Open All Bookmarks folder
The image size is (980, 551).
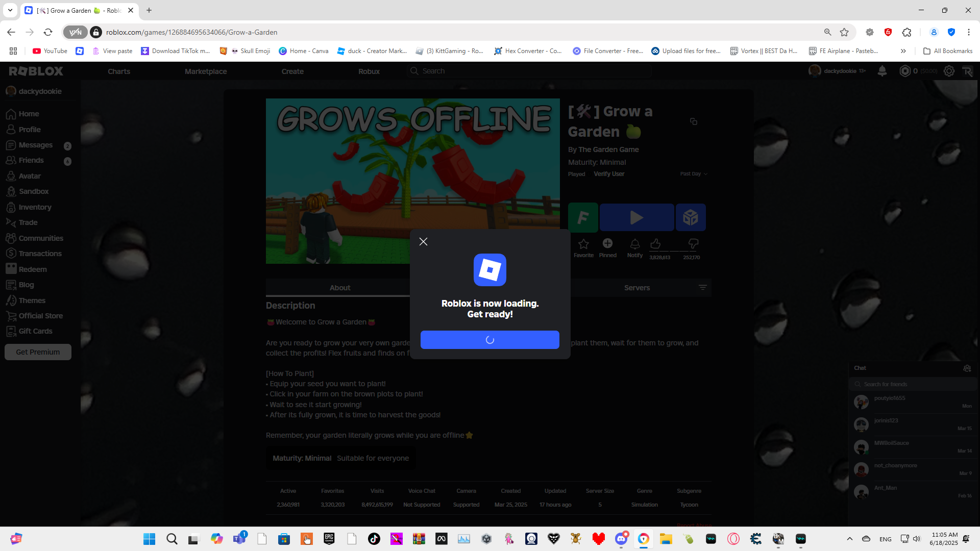948,51
